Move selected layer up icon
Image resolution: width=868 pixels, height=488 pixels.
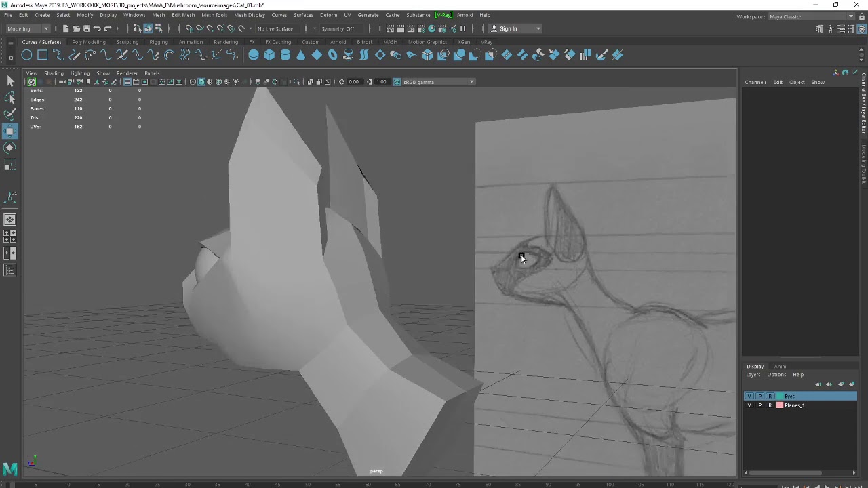[818, 384]
